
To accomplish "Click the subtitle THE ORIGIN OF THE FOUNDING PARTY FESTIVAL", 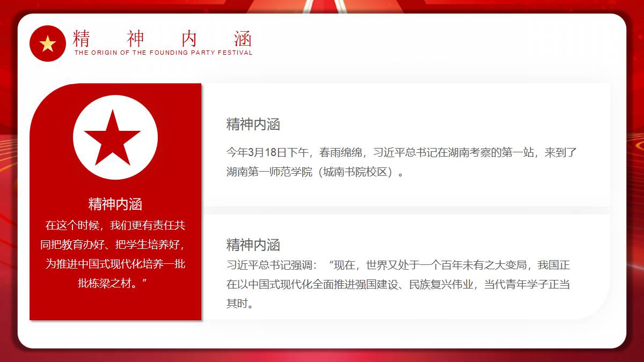I will coord(163,53).
